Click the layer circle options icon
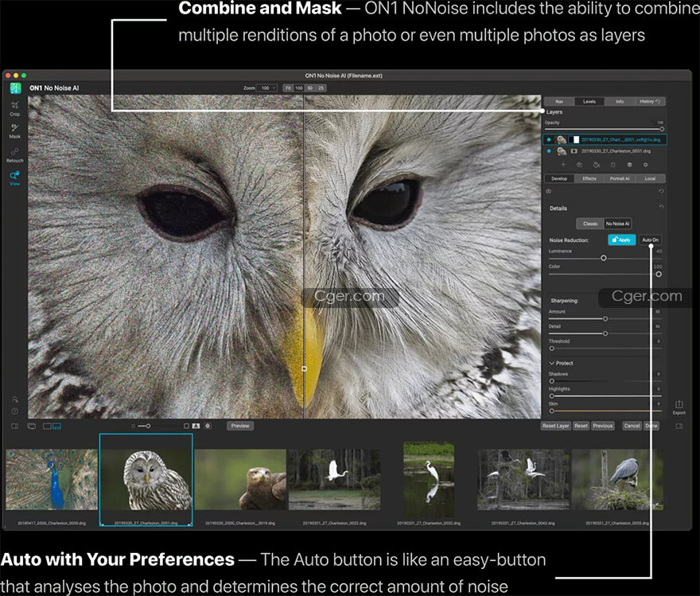 pyautogui.click(x=646, y=165)
